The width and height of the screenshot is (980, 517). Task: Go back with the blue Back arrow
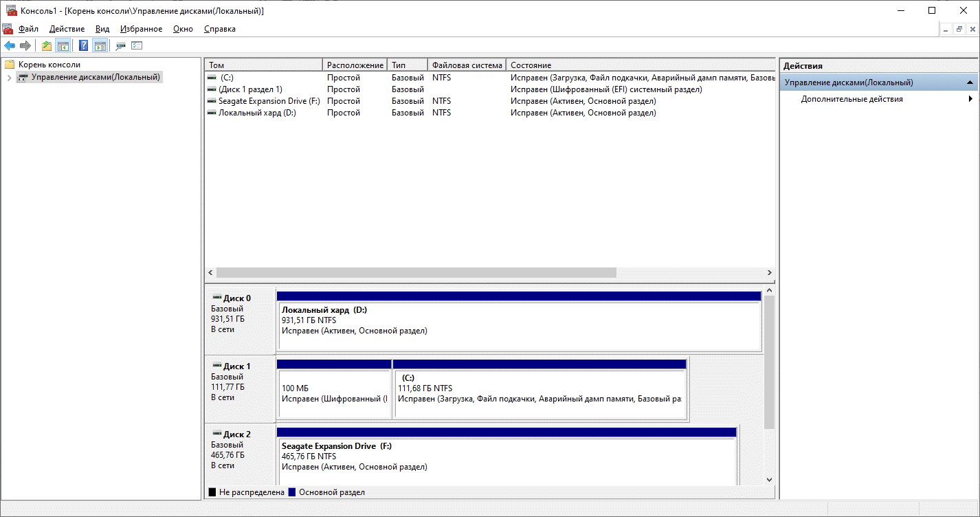[x=10, y=46]
